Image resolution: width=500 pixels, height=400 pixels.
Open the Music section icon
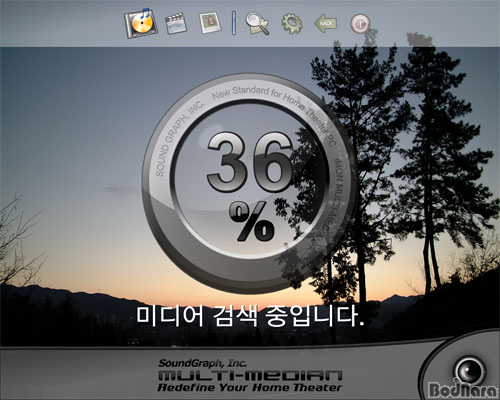141,23
